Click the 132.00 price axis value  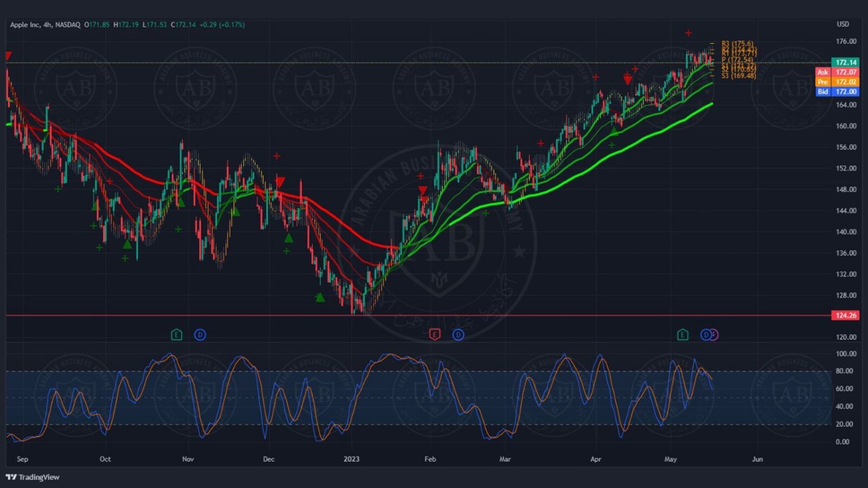(x=846, y=274)
